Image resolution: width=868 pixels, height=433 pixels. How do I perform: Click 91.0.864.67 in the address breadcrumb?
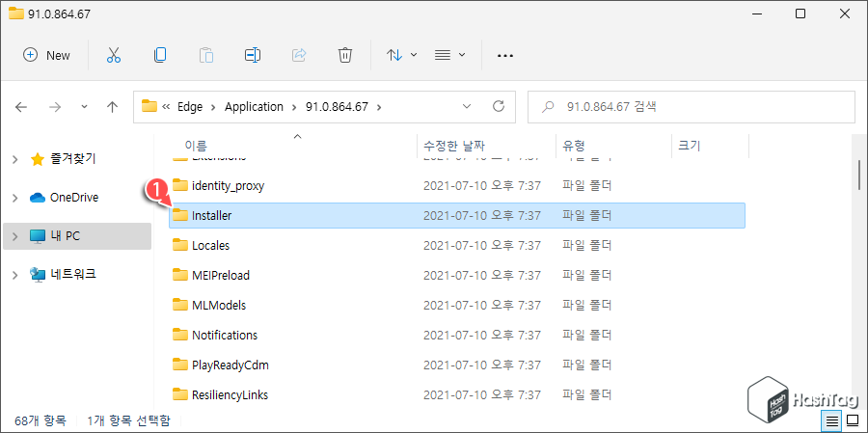click(x=337, y=107)
